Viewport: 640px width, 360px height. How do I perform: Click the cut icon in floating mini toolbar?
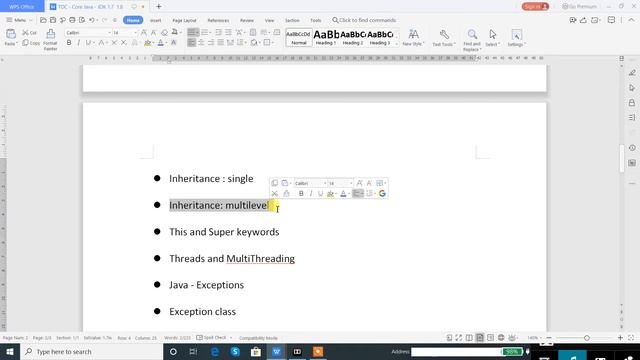coord(275,193)
